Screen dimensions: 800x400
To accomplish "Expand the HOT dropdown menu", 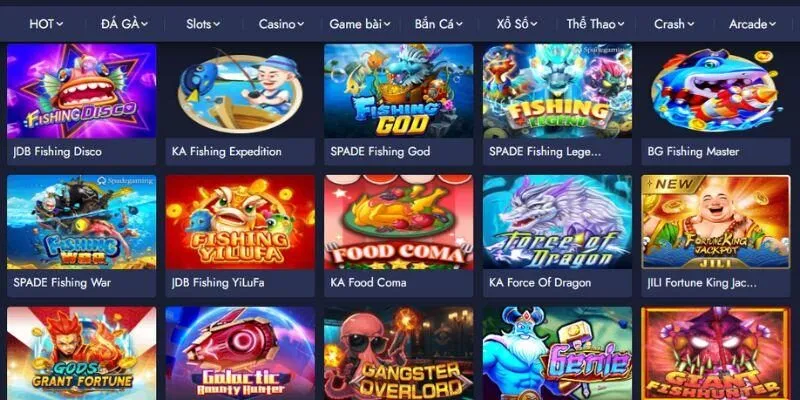I will click(46, 24).
